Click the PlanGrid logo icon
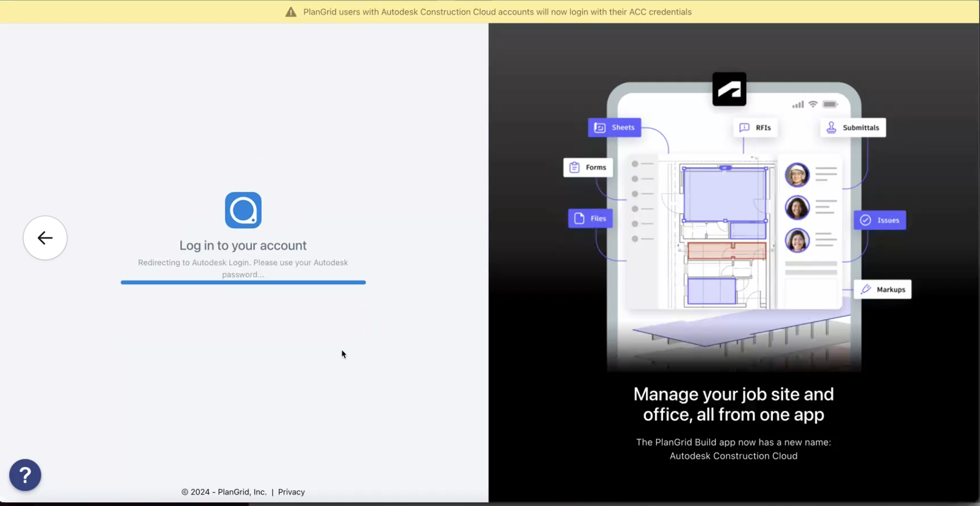The width and height of the screenshot is (980, 506). coord(243,210)
